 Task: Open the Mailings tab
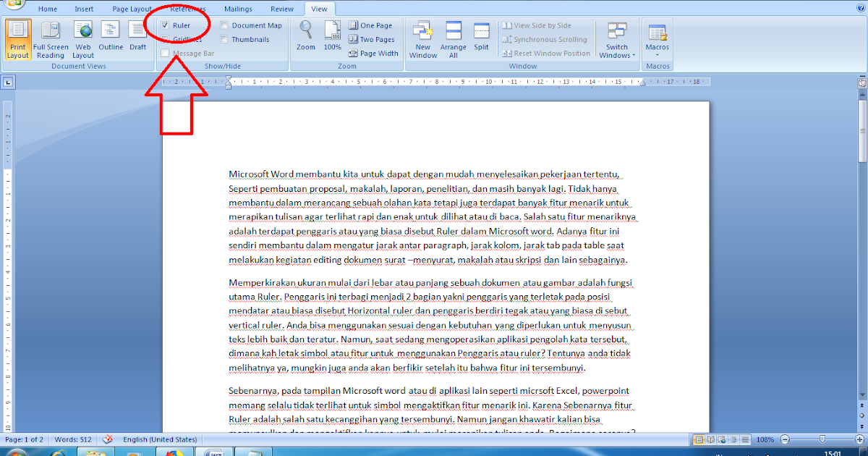pos(238,9)
